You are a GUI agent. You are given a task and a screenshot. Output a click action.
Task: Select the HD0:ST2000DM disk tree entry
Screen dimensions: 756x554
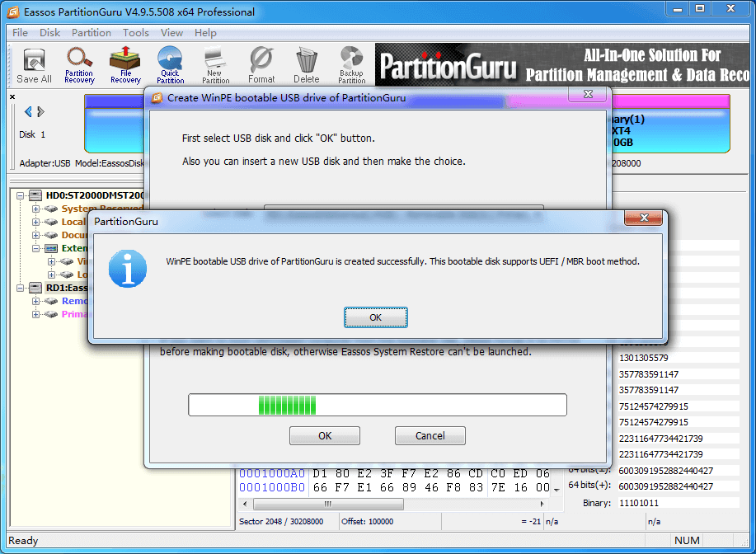tap(95, 195)
